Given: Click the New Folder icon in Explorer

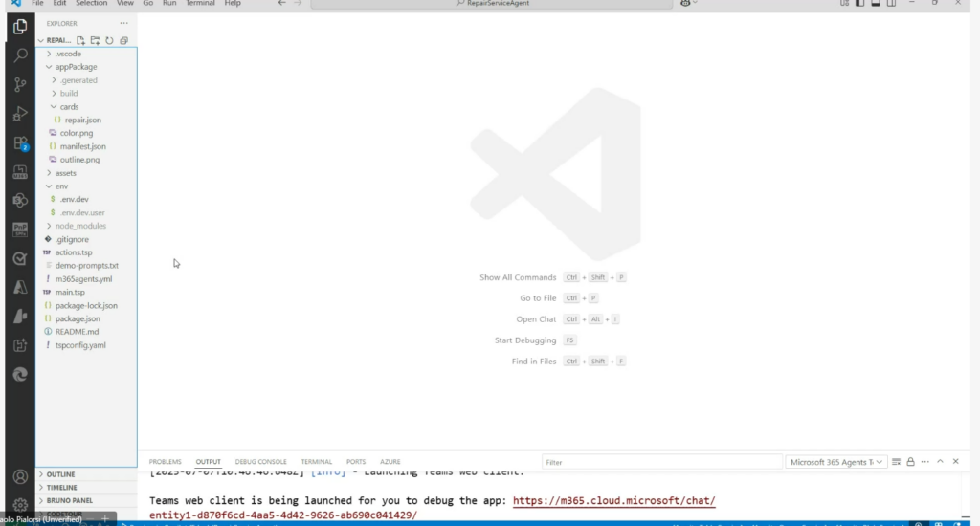Looking at the screenshot, I should (95, 40).
